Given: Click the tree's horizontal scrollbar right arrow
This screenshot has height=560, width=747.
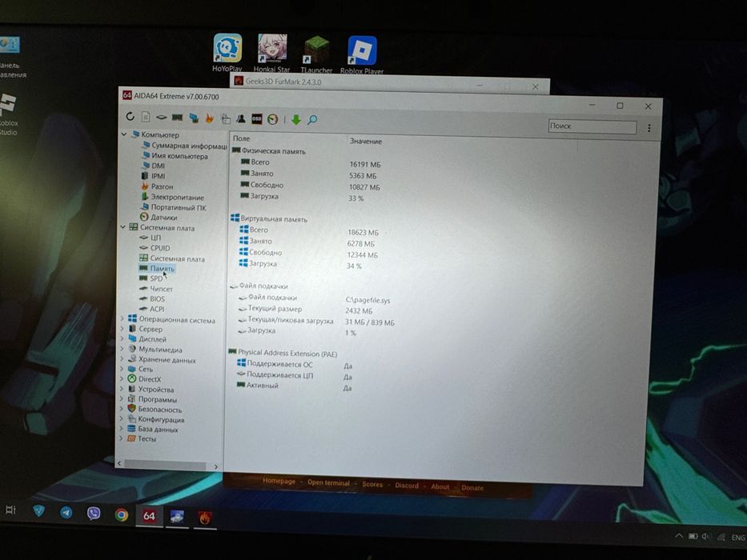Looking at the screenshot, I should pos(216,466).
